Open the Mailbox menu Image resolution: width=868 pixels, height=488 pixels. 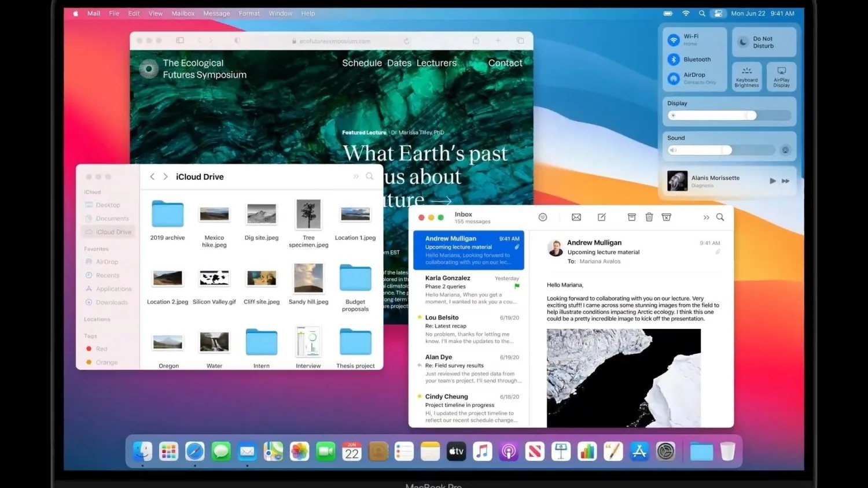183,13
